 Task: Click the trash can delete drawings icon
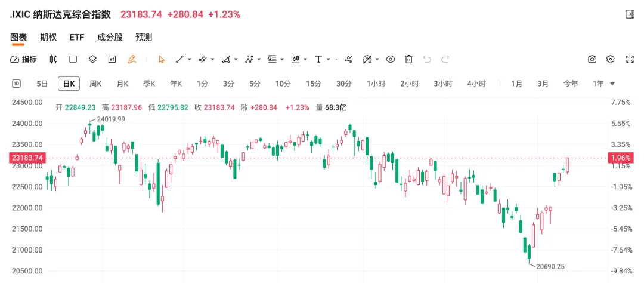(x=409, y=59)
